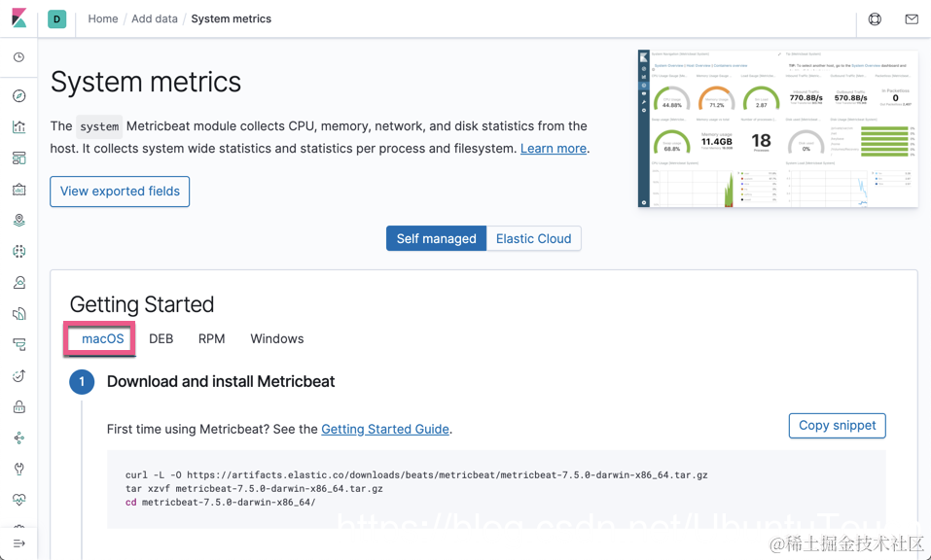This screenshot has height=560, width=931.
Task: Click the System metrics page title
Action: 146,82
